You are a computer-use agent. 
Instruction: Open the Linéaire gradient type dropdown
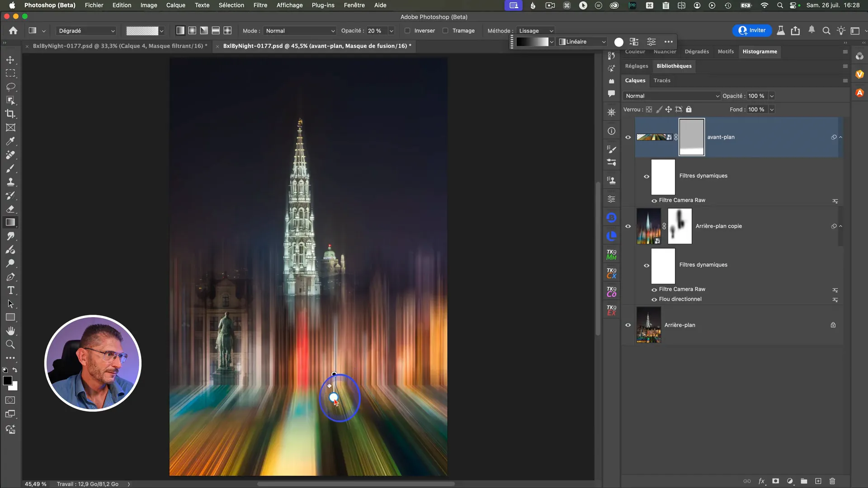(x=582, y=42)
